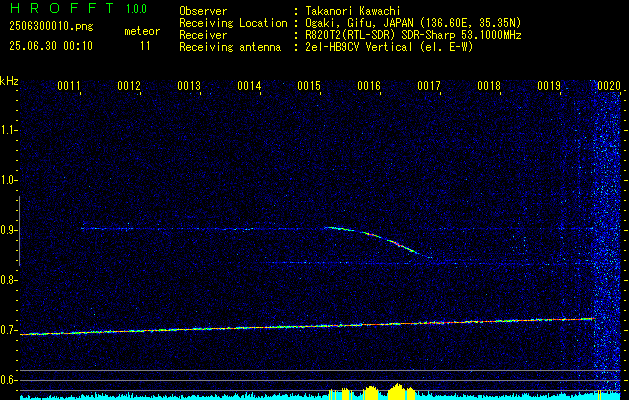This screenshot has height=400, width=629.
Task: Click the gray vertical range bar beside 0.9
Action: pos(19,231)
